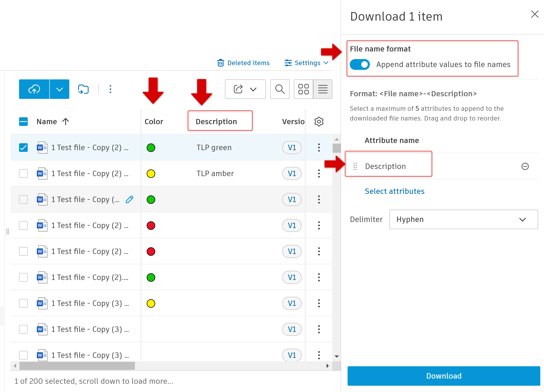This screenshot has width=544, height=392.
Task: Toggle Append attribute values to file names
Action: tap(360, 64)
